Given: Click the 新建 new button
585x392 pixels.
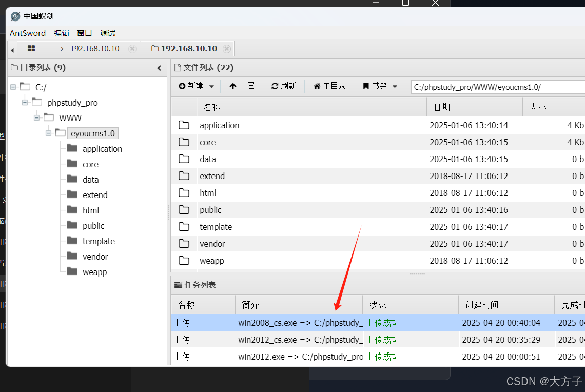Looking at the screenshot, I should pyautogui.click(x=191, y=86).
